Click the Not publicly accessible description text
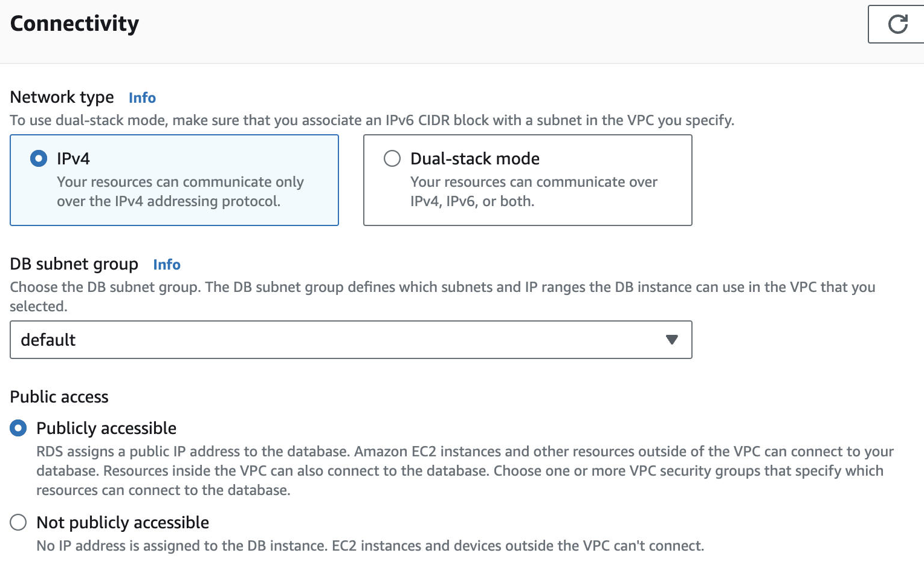 coord(370,545)
